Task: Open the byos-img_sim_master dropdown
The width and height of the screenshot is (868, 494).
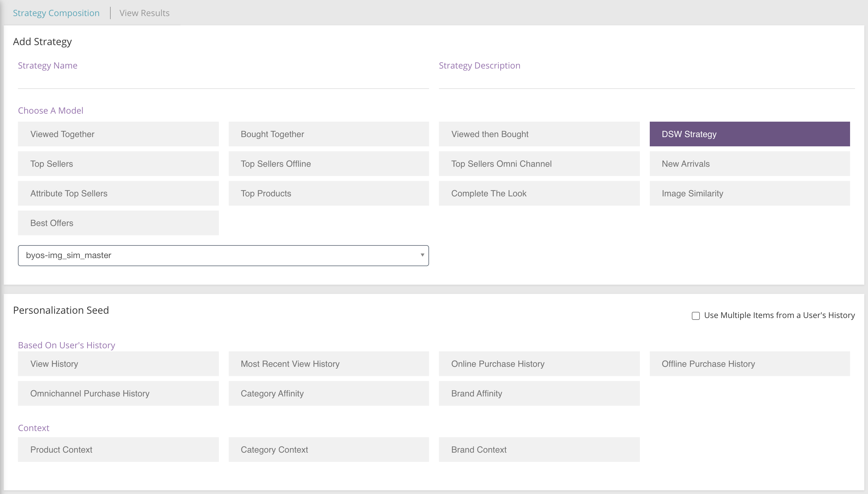Action: (223, 255)
